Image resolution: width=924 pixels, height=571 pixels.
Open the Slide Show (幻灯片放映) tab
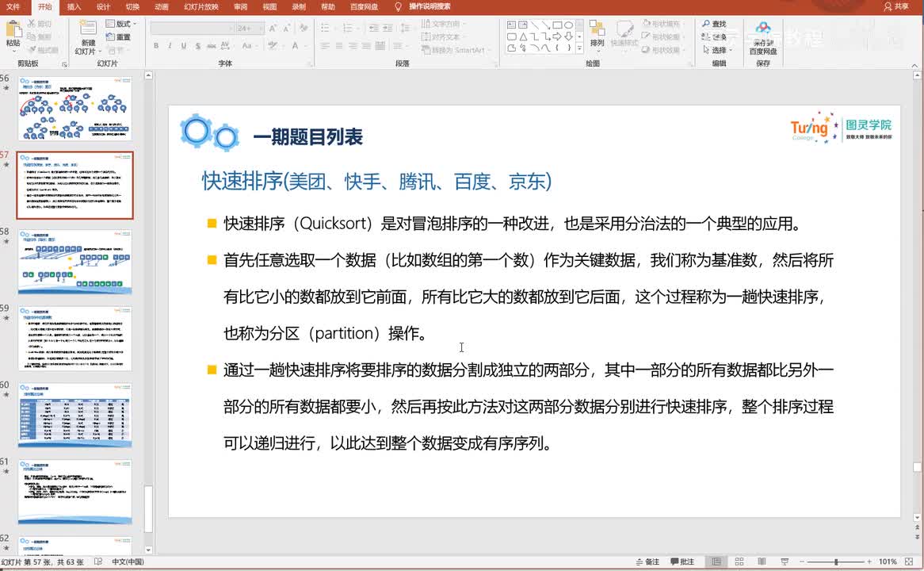tap(201, 6)
